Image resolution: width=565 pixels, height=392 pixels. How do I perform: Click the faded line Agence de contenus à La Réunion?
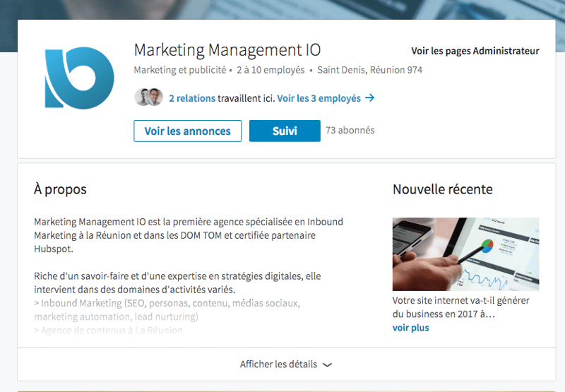pos(109,331)
